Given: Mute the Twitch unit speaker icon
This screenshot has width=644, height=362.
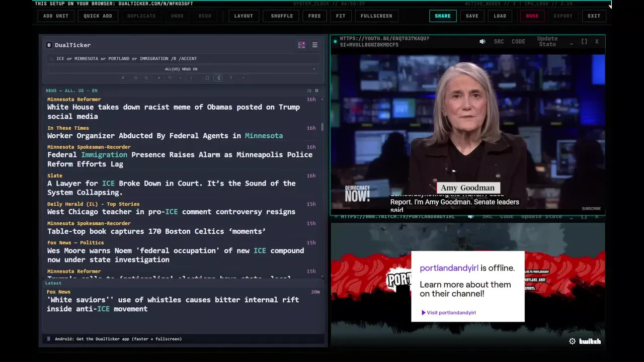Looking at the screenshot, I should pos(470,217).
